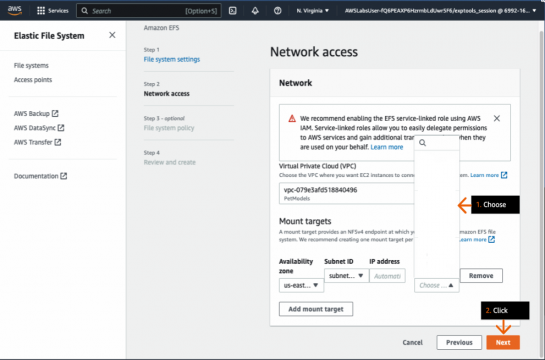The width and height of the screenshot is (545, 360).
Task: Dismiss the EFS service-linked role warning
Action: pos(497,118)
